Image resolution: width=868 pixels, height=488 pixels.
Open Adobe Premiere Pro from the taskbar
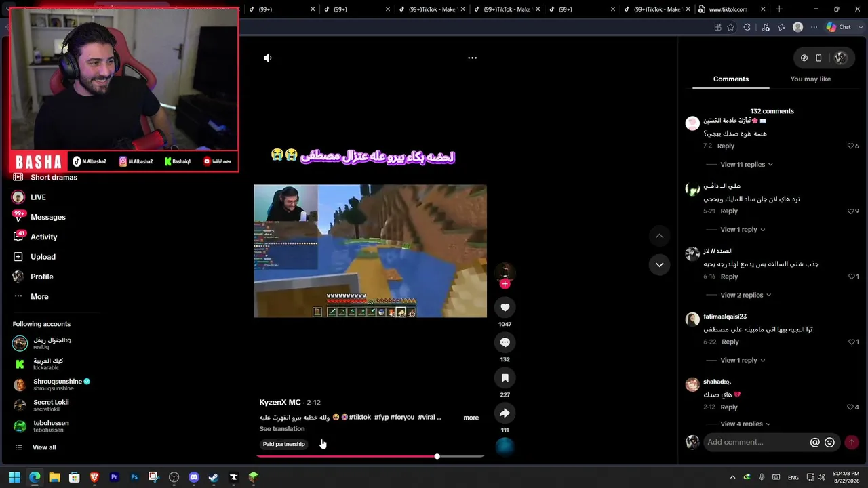point(114,477)
